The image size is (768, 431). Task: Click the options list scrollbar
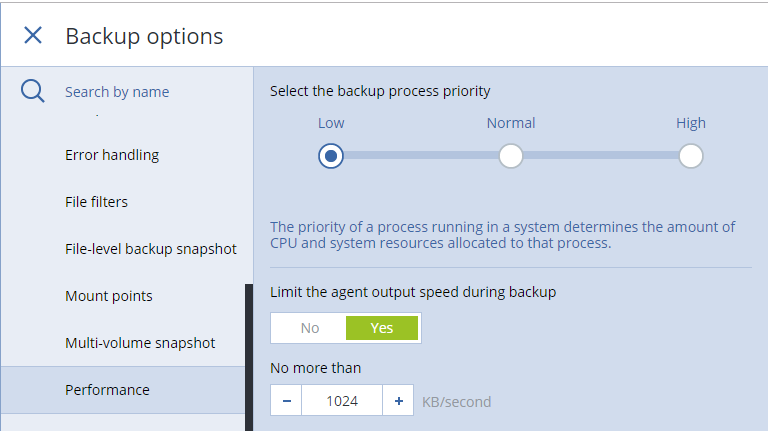249,358
